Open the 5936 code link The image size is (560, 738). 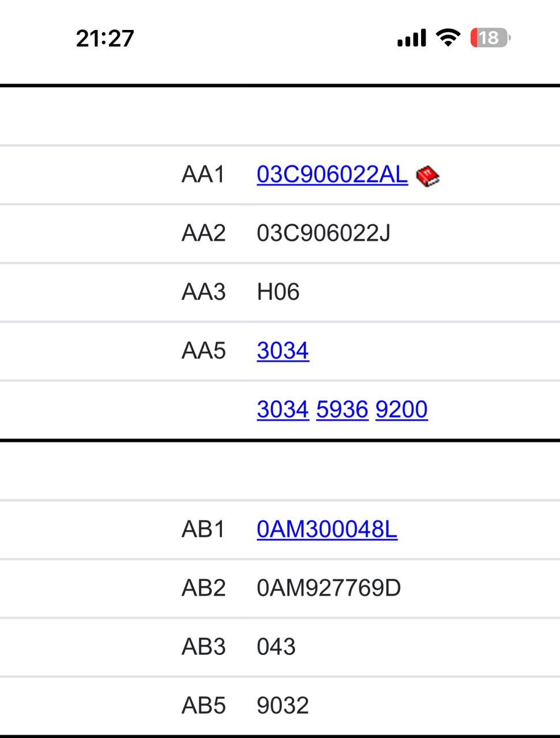(342, 409)
